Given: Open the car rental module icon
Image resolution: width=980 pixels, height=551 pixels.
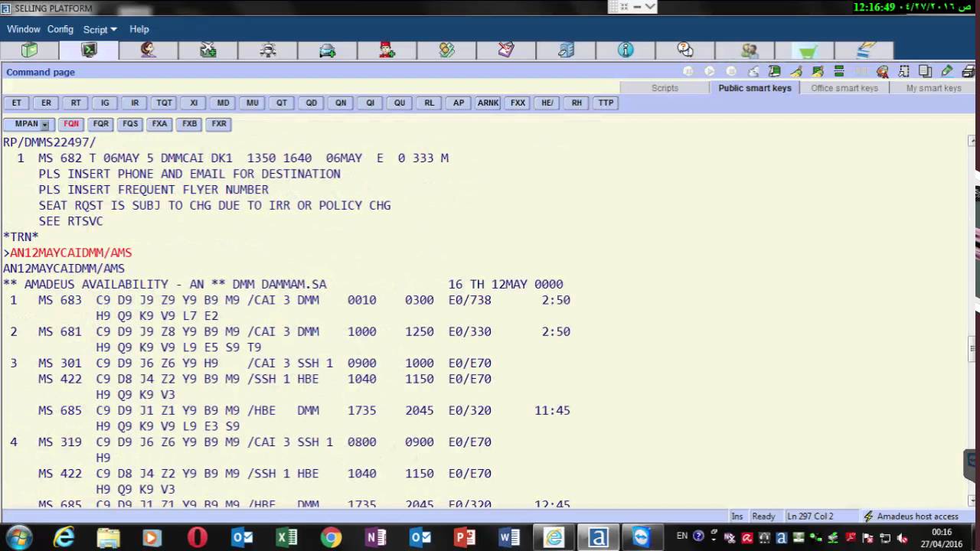Looking at the screenshot, I should click(x=328, y=51).
